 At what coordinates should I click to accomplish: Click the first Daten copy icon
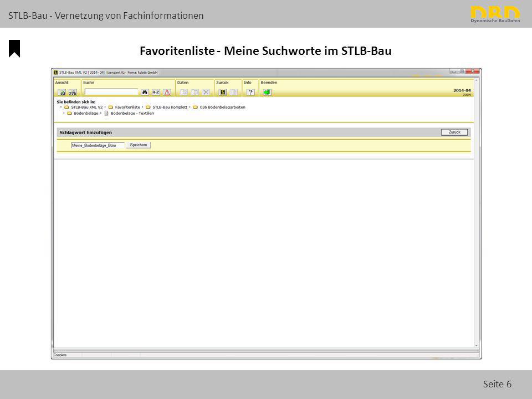coord(184,93)
